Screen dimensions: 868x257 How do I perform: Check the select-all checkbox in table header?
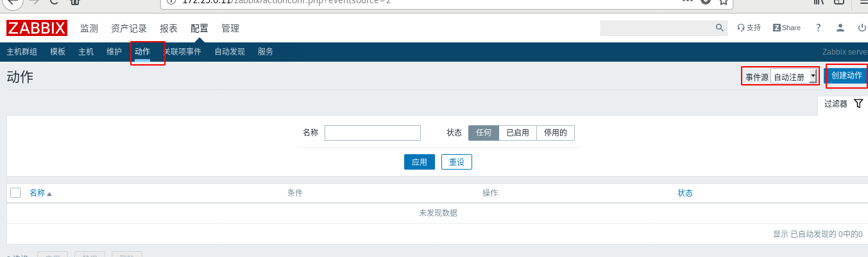pos(15,193)
